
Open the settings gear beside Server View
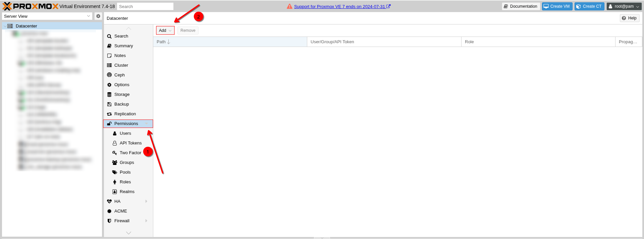tap(98, 16)
